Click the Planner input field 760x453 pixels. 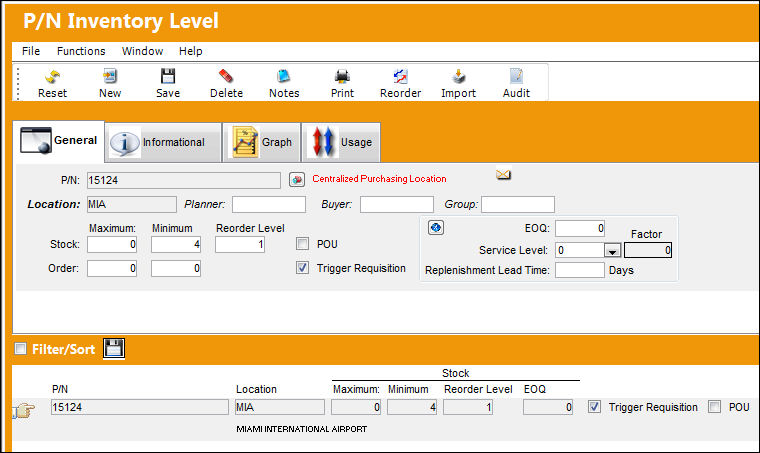coord(269,204)
